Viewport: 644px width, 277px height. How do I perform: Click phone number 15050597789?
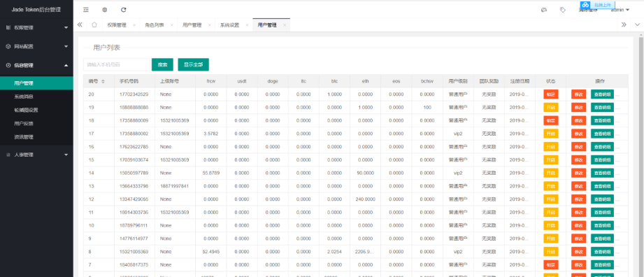click(x=134, y=173)
